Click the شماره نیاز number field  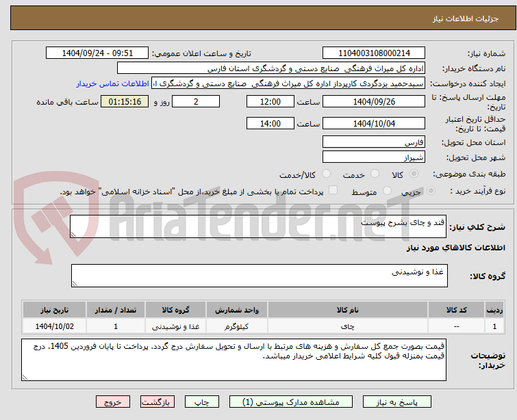(x=374, y=53)
